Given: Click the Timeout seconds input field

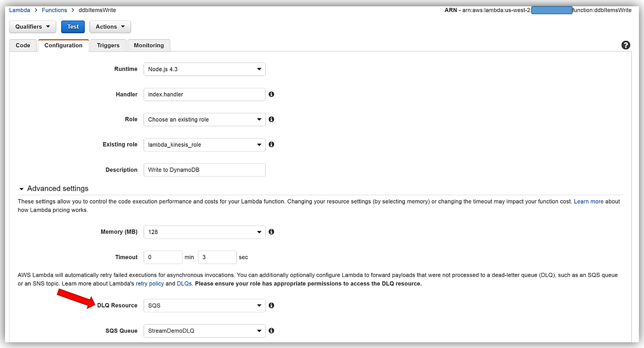Looking at the screenshot, I should pos(217,257).
